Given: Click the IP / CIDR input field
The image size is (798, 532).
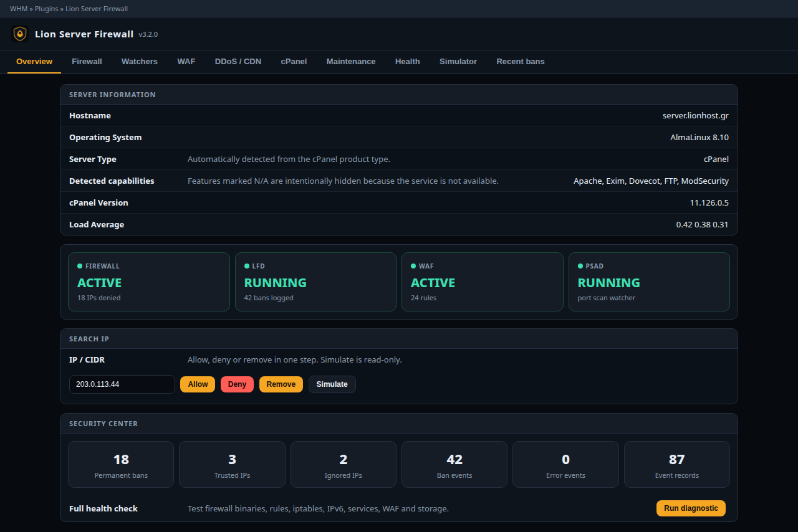Looking at the screenshot, I should point(122,384).
